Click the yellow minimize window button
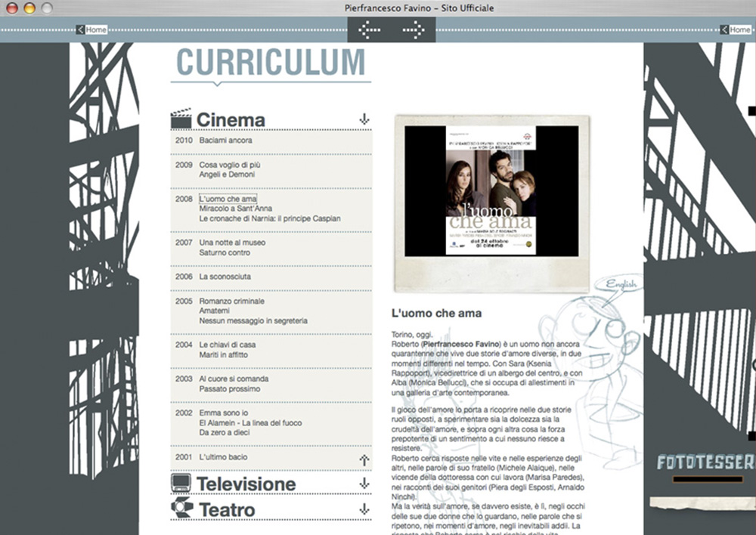756x535 pixels. tap(29, 8)
